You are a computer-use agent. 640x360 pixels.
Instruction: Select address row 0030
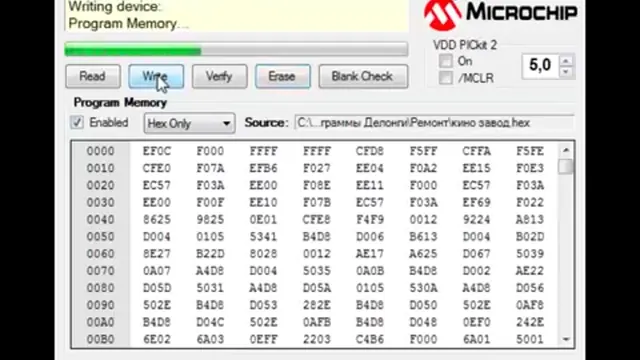(100, 203)
